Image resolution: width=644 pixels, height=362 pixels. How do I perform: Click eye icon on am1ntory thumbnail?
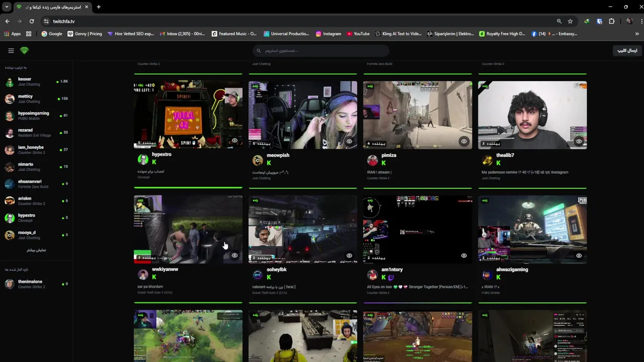[x=464, y=255]
